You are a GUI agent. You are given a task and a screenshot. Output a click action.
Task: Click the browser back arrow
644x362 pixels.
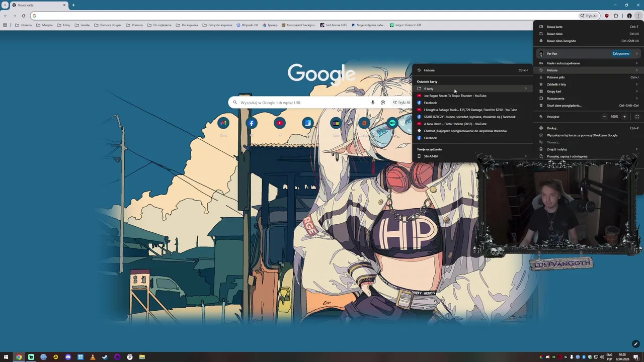pyautogui.click(x=6, y=16)
